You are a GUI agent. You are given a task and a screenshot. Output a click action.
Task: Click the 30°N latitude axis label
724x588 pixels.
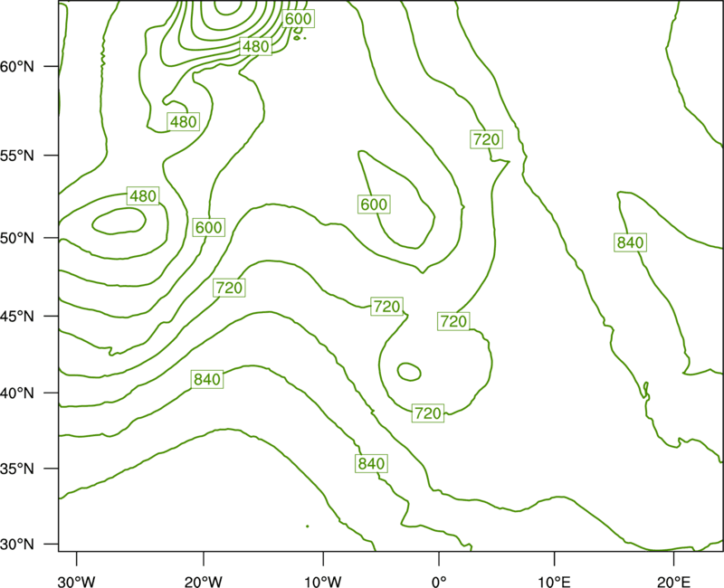click(17, 545)
